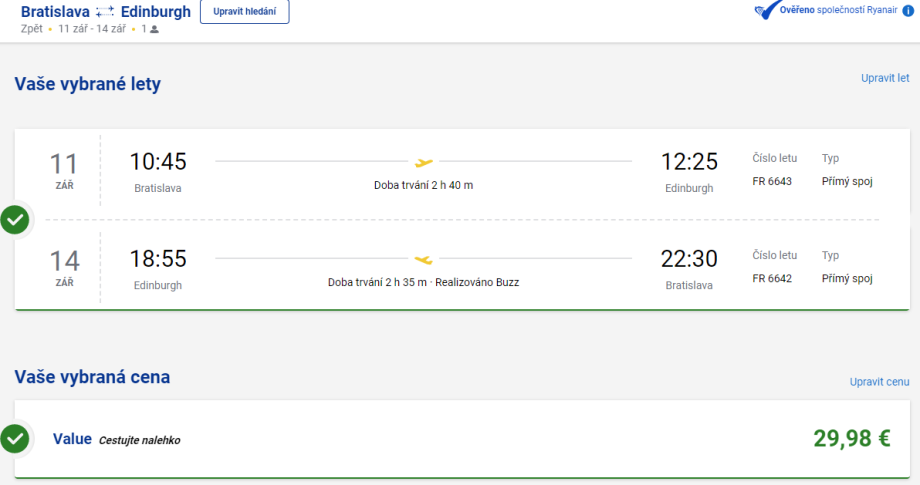Click the "Vaše vybrané lety" heading

pos(87,84)
